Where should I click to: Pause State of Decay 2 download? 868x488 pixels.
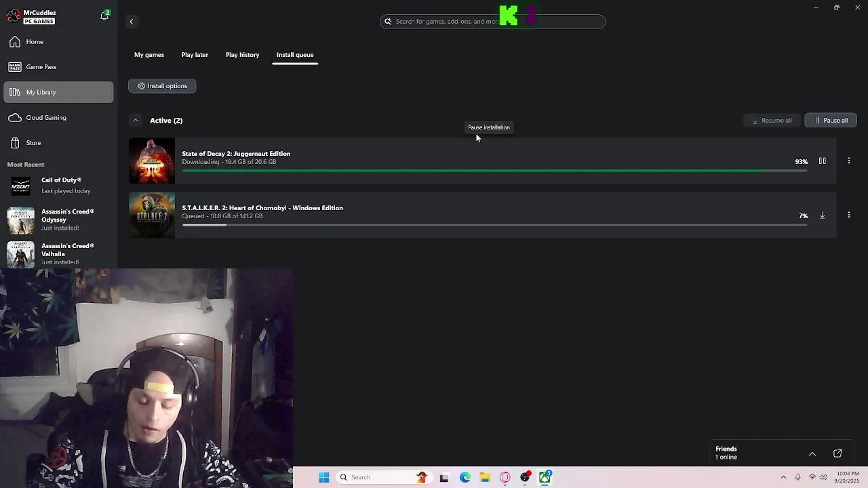coord(822,161)
